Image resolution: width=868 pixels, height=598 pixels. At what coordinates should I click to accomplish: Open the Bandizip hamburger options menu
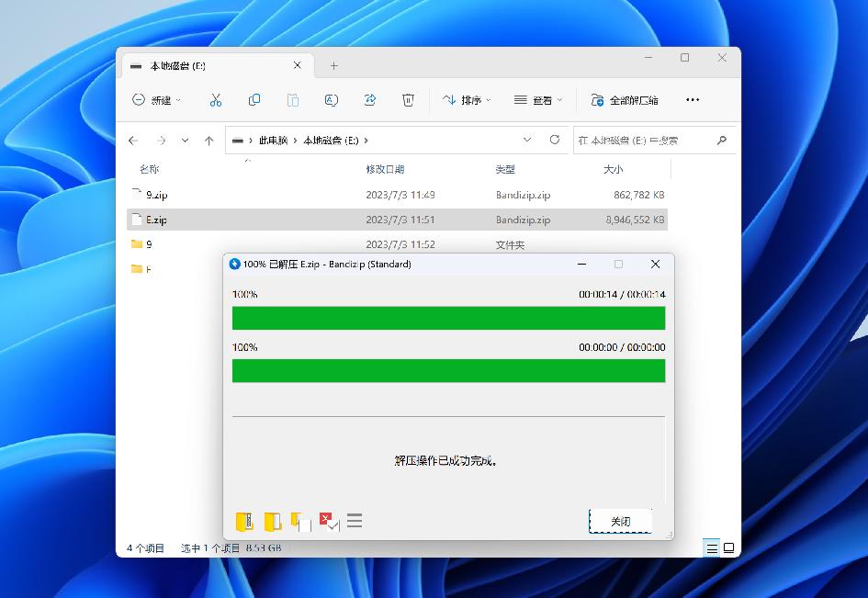coord(355,521)
